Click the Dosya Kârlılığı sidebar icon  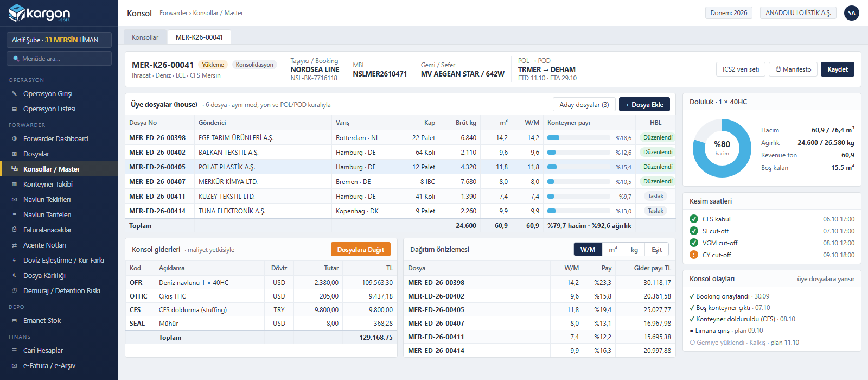15,276
